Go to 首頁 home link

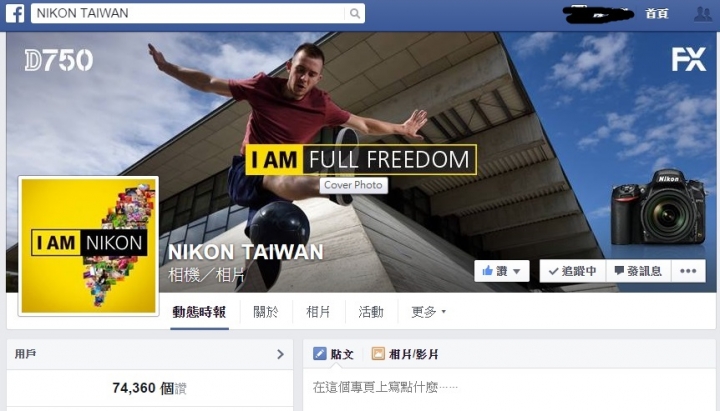pyautogui.click(x=657, y=14)
